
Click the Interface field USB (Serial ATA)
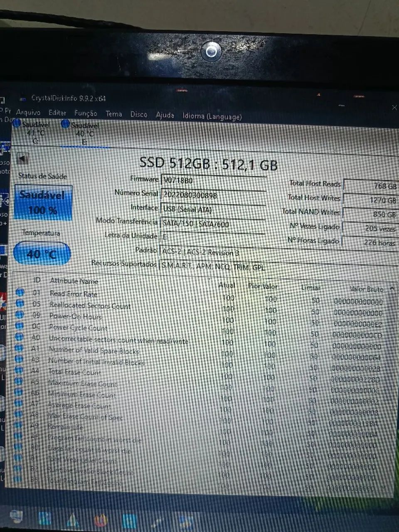[x=213, y=209]
